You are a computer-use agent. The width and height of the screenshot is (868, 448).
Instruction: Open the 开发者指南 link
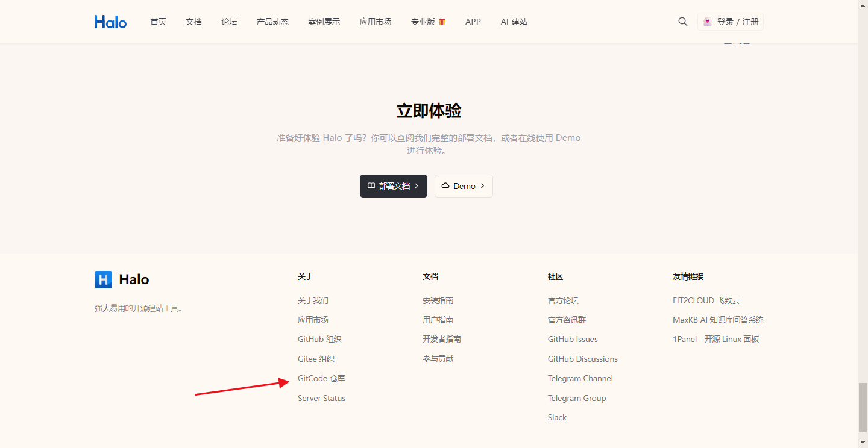[442, 339]
